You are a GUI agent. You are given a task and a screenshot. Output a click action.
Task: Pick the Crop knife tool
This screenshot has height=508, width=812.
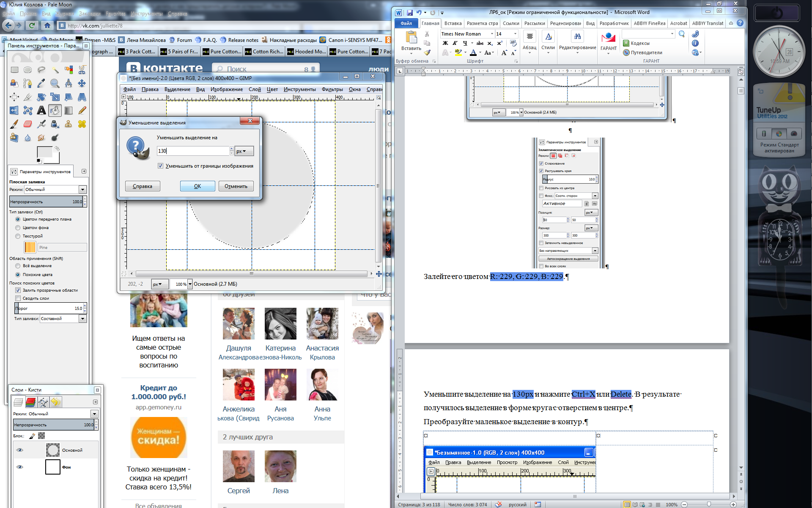click(x=28, y=97)
